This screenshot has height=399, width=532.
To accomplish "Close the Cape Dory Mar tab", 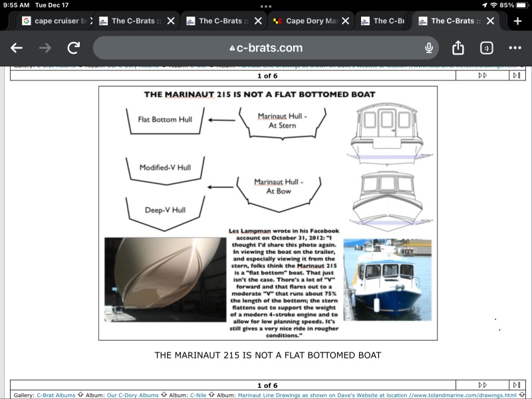I will click(346, 21).
